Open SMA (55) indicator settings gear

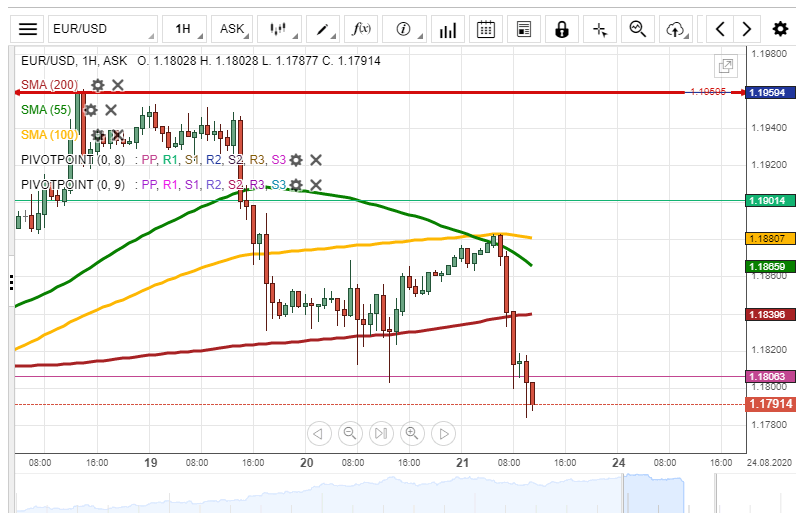click(90, 110)
